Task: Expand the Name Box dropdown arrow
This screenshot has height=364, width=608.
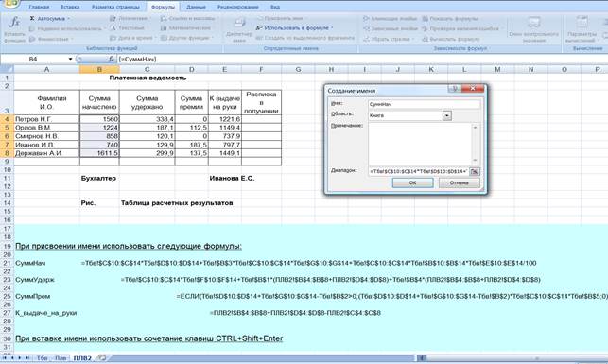Action: click(70, 59)
